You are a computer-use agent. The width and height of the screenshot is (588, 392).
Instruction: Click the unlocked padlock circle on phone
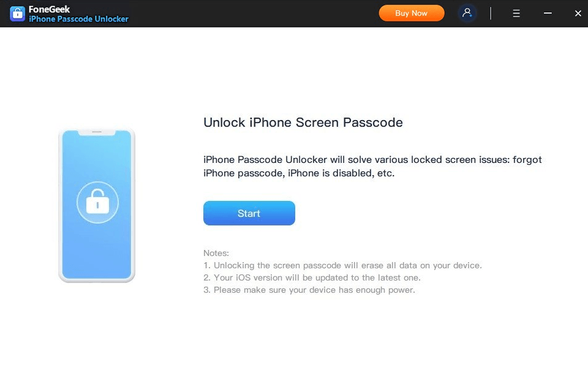point(97,203)
